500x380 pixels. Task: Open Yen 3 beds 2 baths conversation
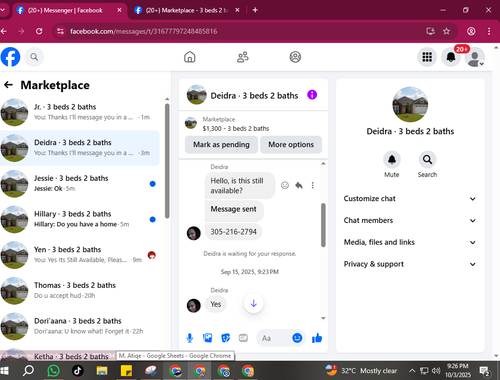80,255
